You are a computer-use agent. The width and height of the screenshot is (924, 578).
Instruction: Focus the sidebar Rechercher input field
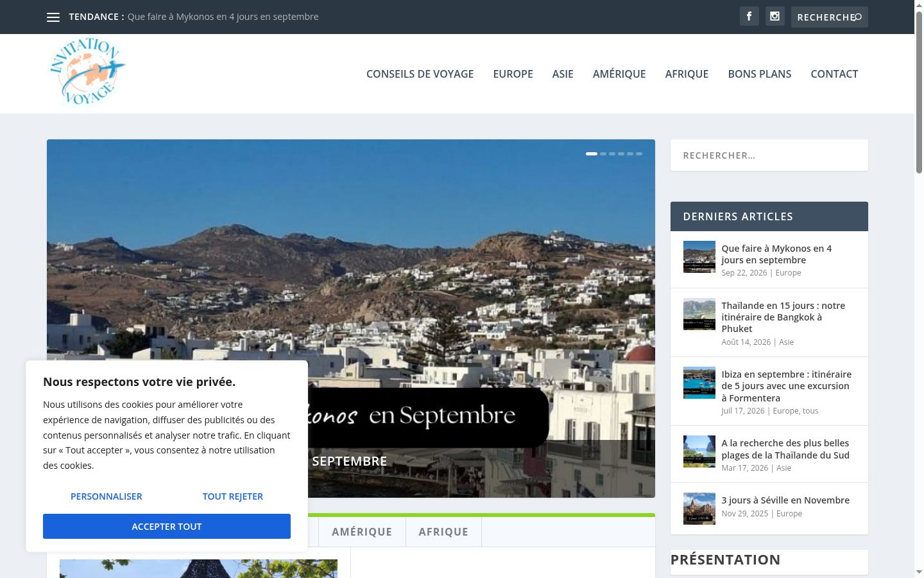(x=769, y=155)
